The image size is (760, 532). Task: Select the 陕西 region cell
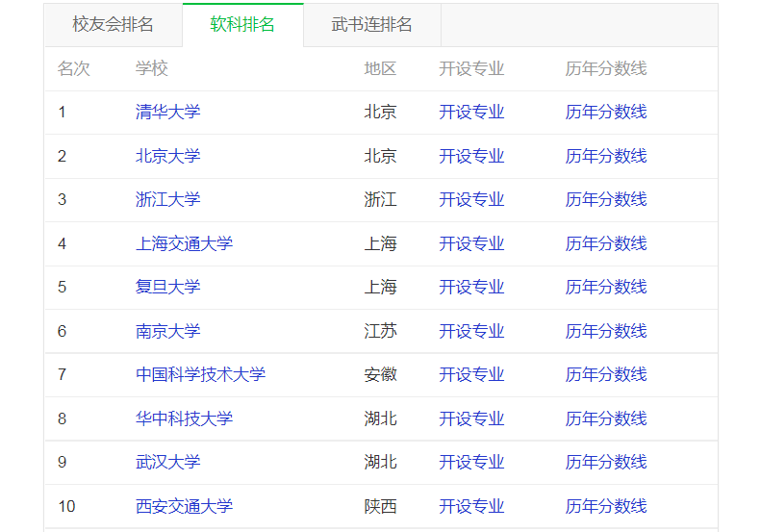[x=381, y=506]
